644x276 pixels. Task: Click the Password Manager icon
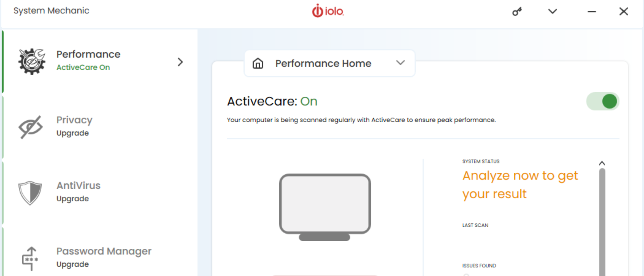tap(30, 259)
